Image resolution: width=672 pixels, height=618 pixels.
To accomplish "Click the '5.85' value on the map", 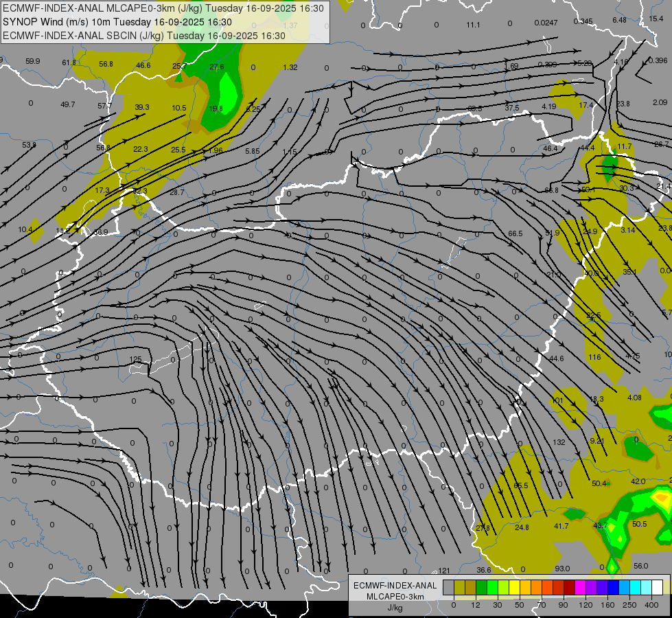I will (253, 151).
